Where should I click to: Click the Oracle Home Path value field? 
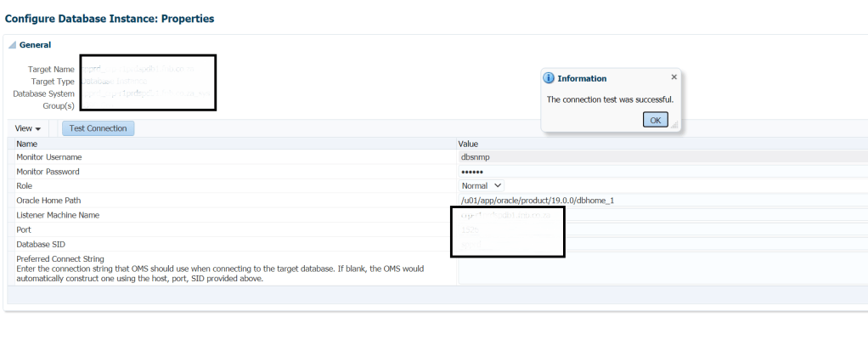click(662, 201)
